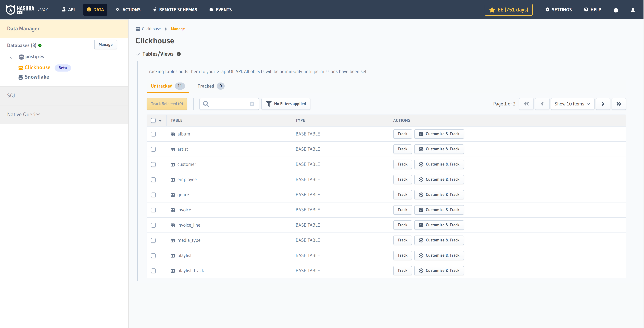Click the search magnifier icon
644x328 pixels.
tap(206, 104)
